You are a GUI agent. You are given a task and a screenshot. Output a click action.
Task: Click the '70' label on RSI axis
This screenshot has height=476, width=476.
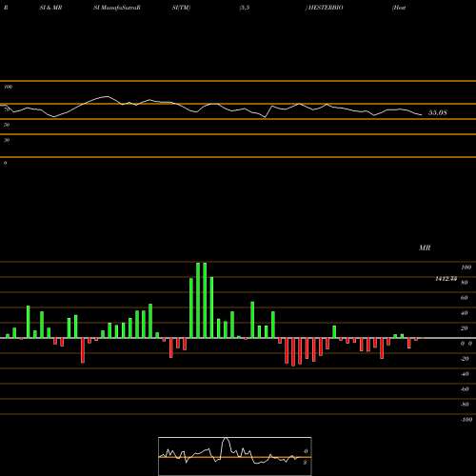point(7,109)
